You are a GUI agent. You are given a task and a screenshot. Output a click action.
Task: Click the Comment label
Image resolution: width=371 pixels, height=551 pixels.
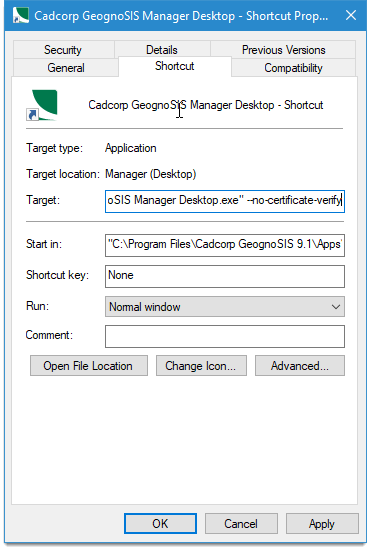coord(49,335)
